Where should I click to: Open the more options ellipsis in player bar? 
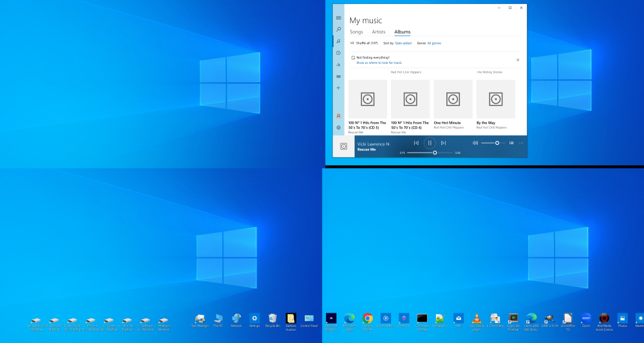click(521, 143)
